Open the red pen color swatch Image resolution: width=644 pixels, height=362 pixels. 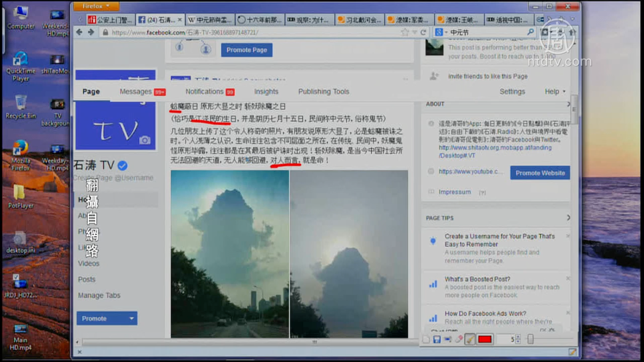(485, 339)
